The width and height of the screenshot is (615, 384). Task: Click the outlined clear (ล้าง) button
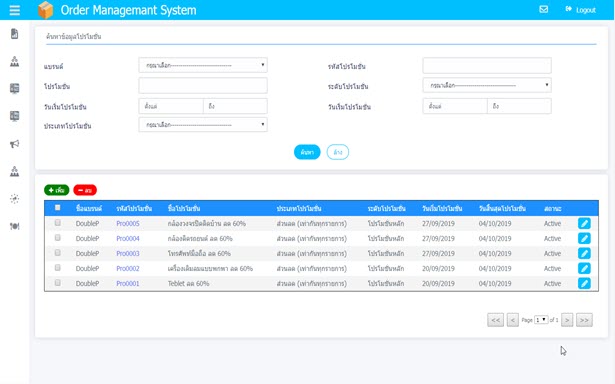tap(338, 152)
